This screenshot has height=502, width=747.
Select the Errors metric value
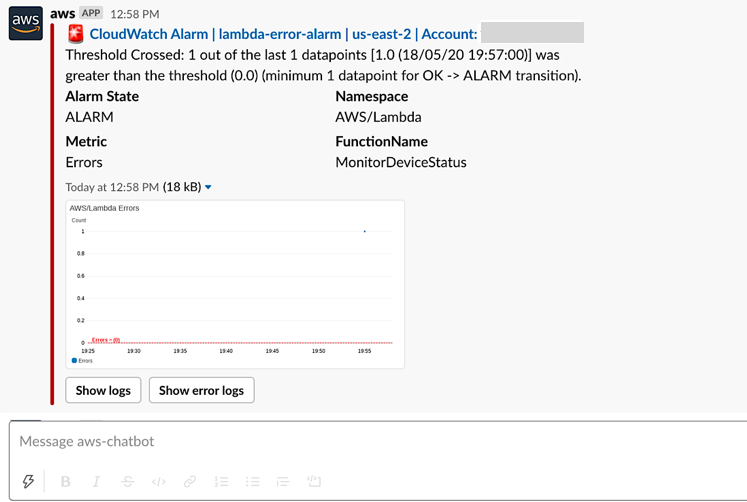click(x=84, y=162)
